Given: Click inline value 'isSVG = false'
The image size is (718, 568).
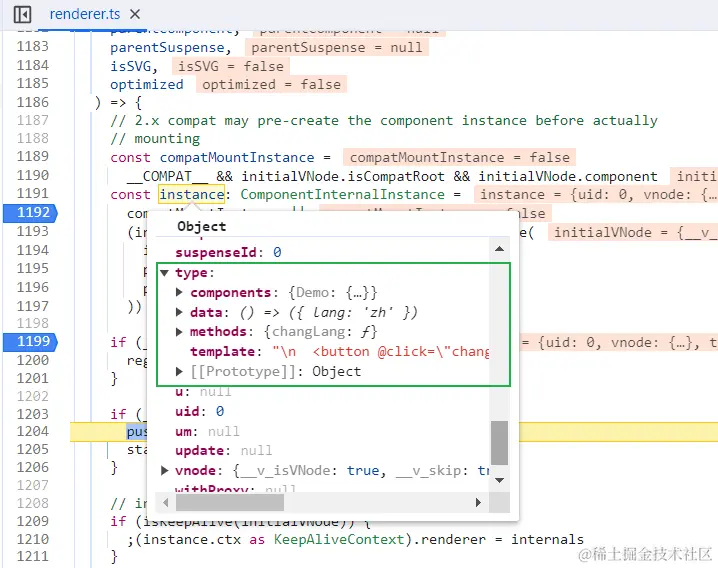Looking at the screenshot, I should point(230,67).
